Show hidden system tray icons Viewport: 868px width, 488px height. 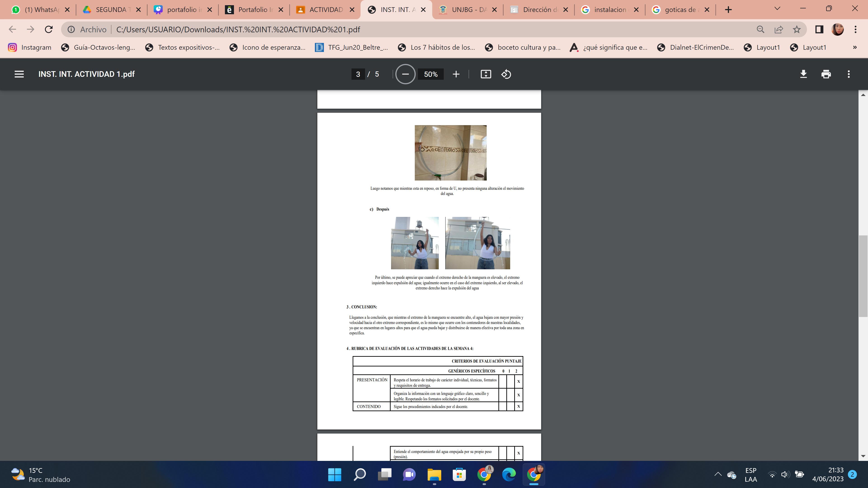pyautogui.click(x=718, y=474)
